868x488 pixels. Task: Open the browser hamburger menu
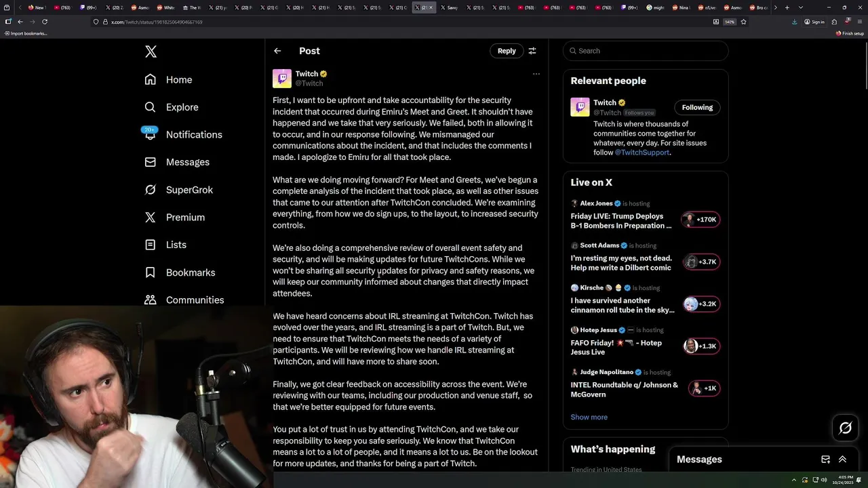click(x=859, y=22)
